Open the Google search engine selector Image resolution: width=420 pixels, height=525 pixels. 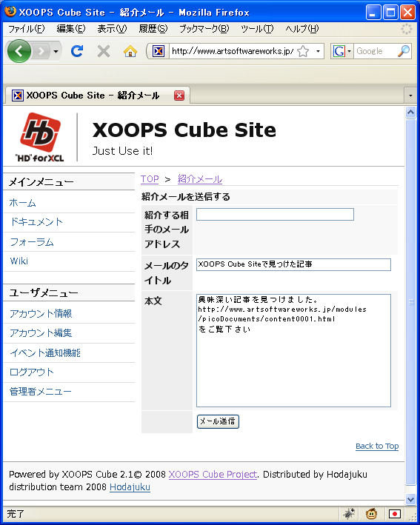[342, 51]
